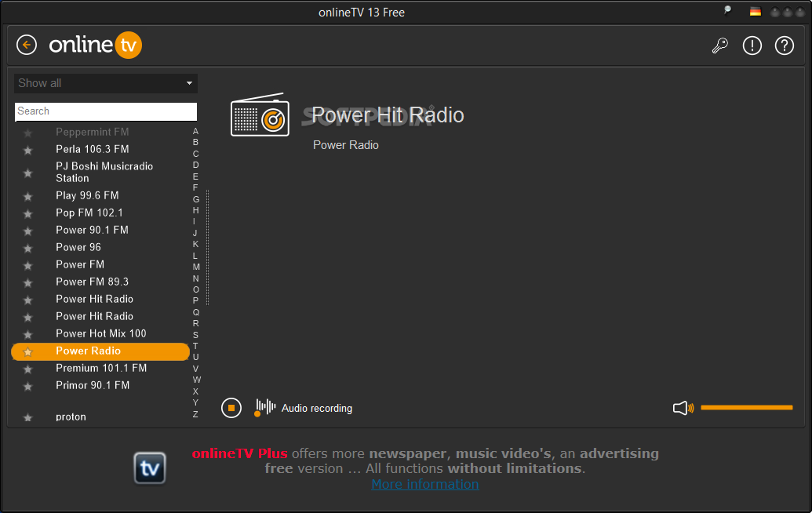Image resolution: width=812 pixels, height=513 pixels.
Task: Select the proton station
Action: (71, 417)
